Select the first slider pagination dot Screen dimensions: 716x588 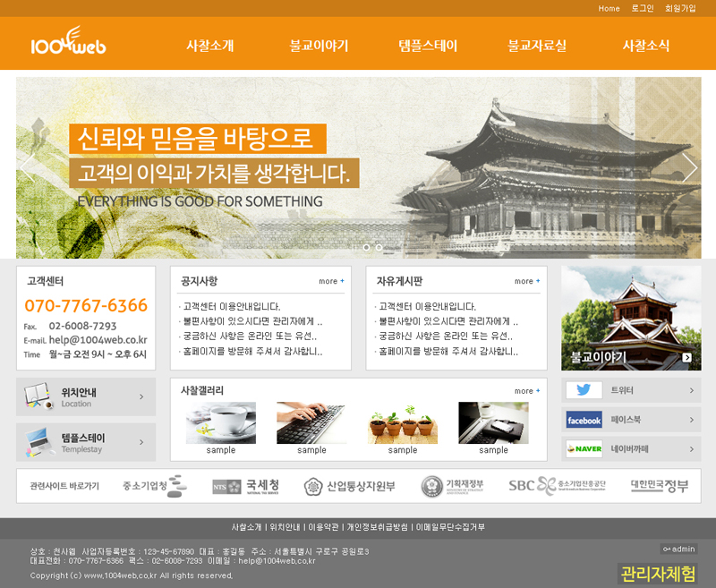point(366,247)
